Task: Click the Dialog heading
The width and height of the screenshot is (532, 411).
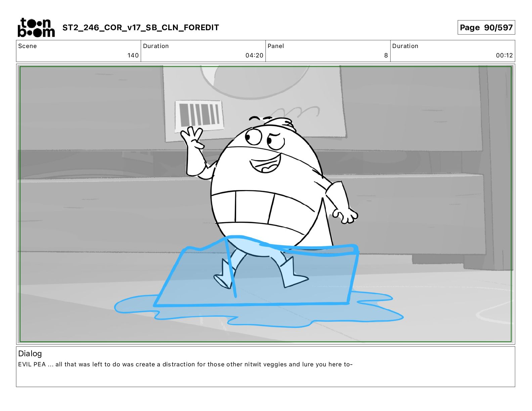Action: click(x=30, y=354)
